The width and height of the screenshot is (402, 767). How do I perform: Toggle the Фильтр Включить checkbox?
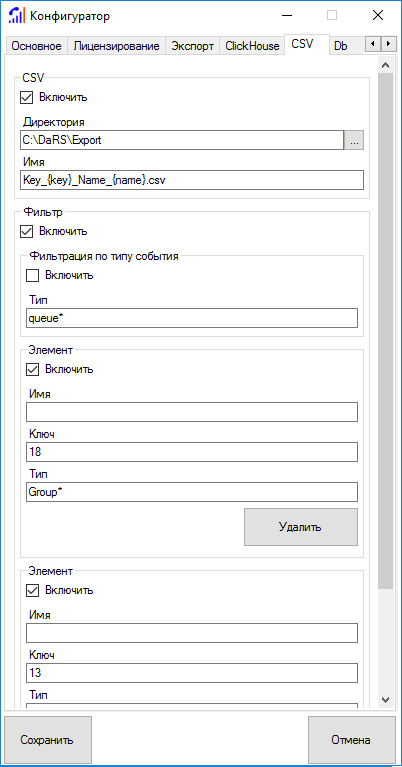click(x=26, y=231)
